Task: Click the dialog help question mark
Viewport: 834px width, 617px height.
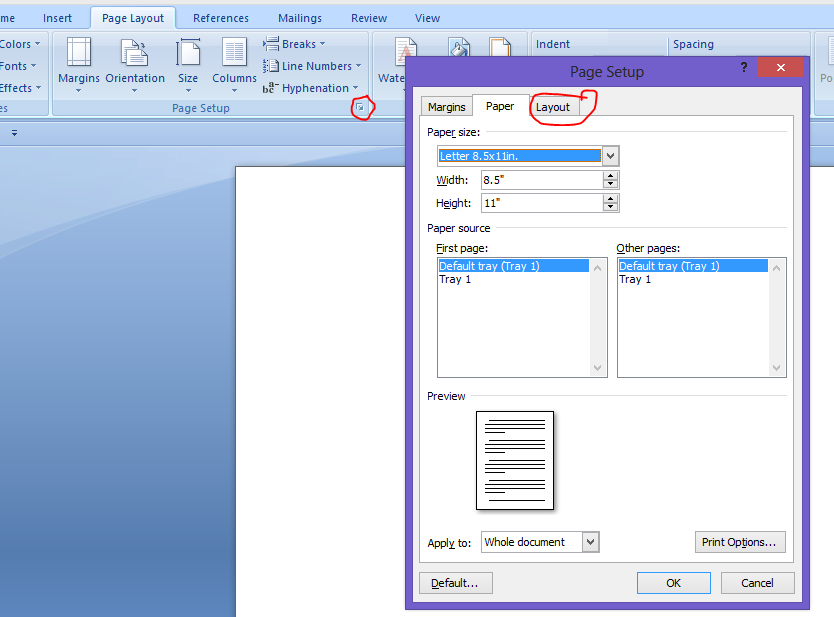Action: [743, 67]
